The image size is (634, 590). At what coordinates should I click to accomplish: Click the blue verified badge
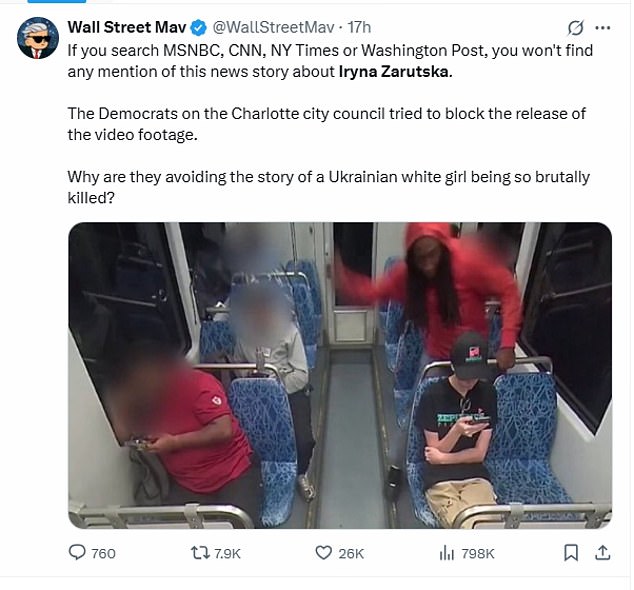tap(198, 27)
